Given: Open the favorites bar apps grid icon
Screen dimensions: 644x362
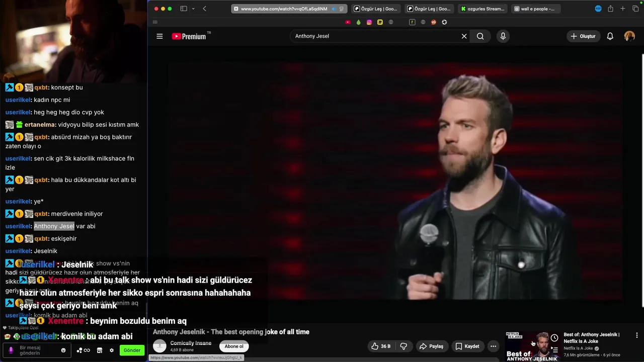Looking at the screenshot, I should [x=155, y=22].
